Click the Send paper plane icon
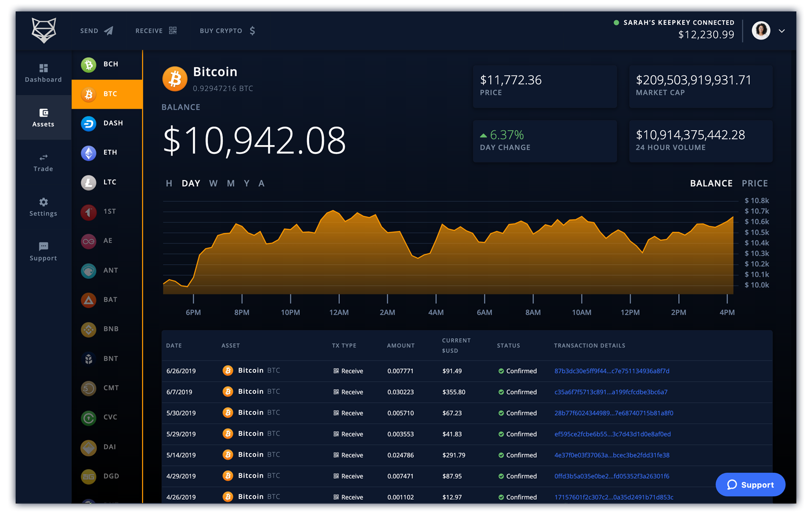Viewport: 812px width, 515px height. coord(108,31)
